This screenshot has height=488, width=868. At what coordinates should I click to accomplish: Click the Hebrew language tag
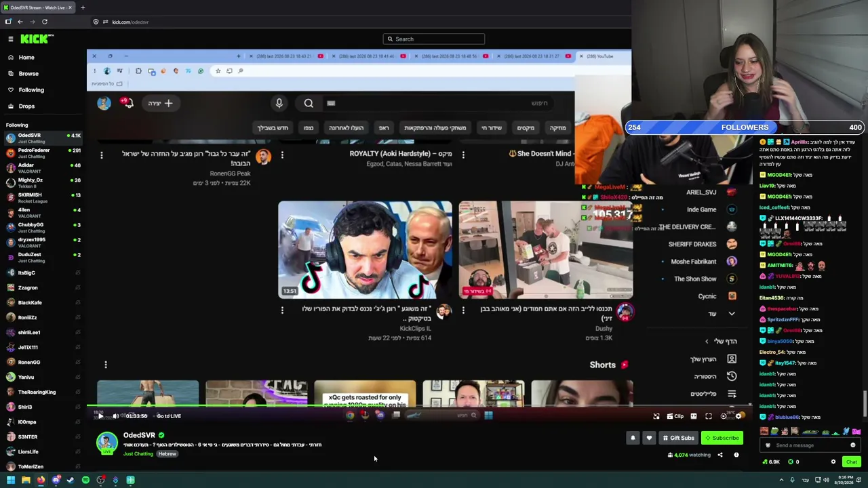167,454
